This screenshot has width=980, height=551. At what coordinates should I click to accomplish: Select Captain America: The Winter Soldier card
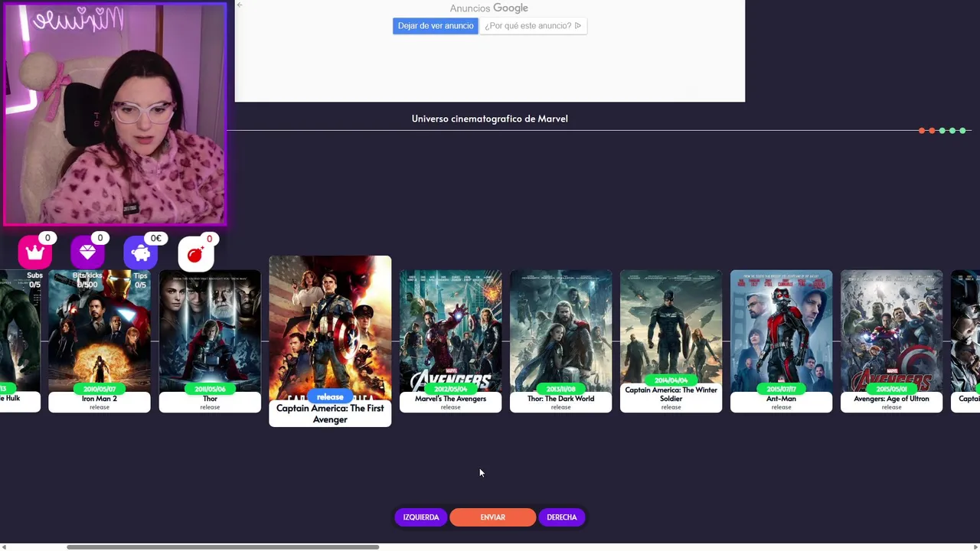click(671, 341)
